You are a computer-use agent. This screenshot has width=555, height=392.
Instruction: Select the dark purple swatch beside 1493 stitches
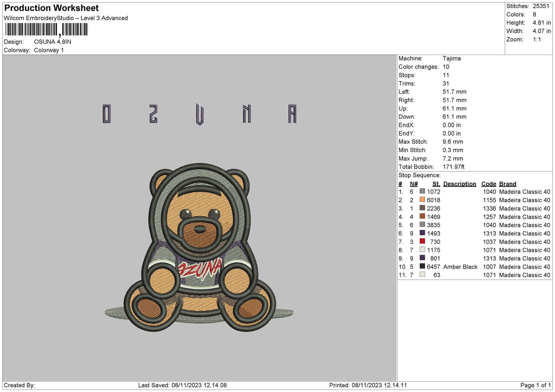pos(422,233)
